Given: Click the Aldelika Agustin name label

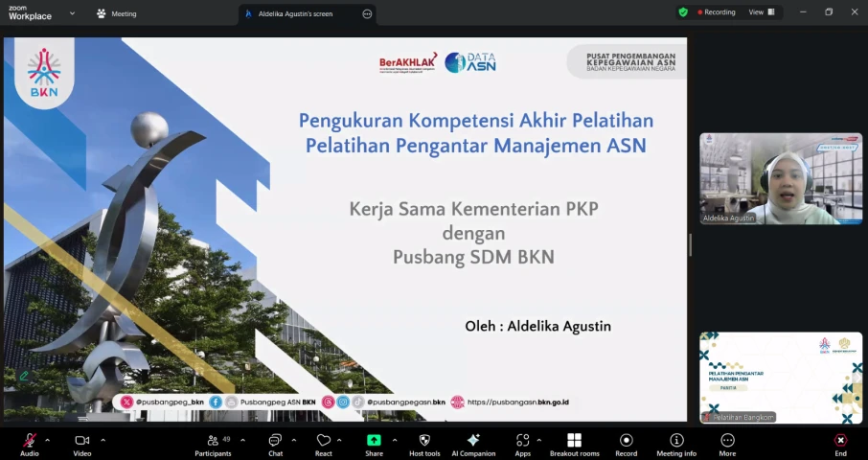Looking at the screenshot, I should (x=728, y=218).
